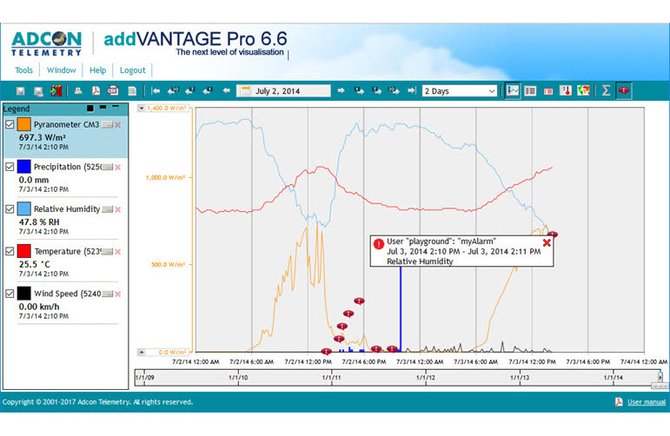
Task: Disable the Wind Speed series checkbox
Action: pos(9,294)
